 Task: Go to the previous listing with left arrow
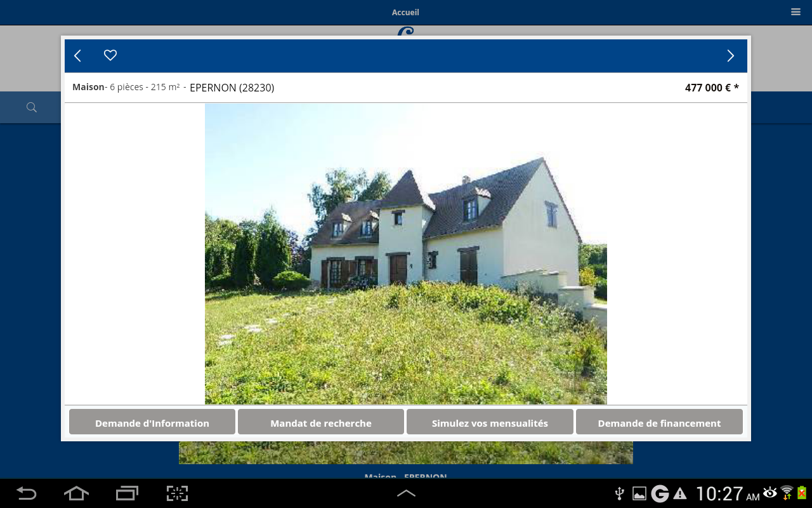tap(77, 56)
